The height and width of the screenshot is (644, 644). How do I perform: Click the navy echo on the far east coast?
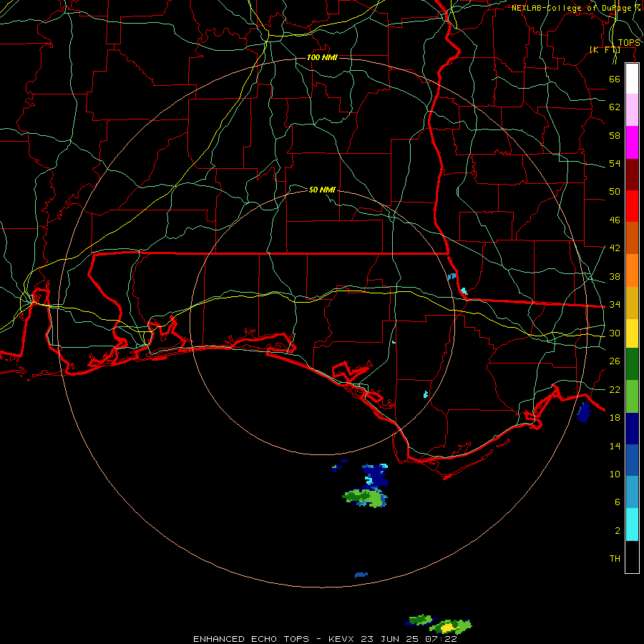[x=584, y=412]
